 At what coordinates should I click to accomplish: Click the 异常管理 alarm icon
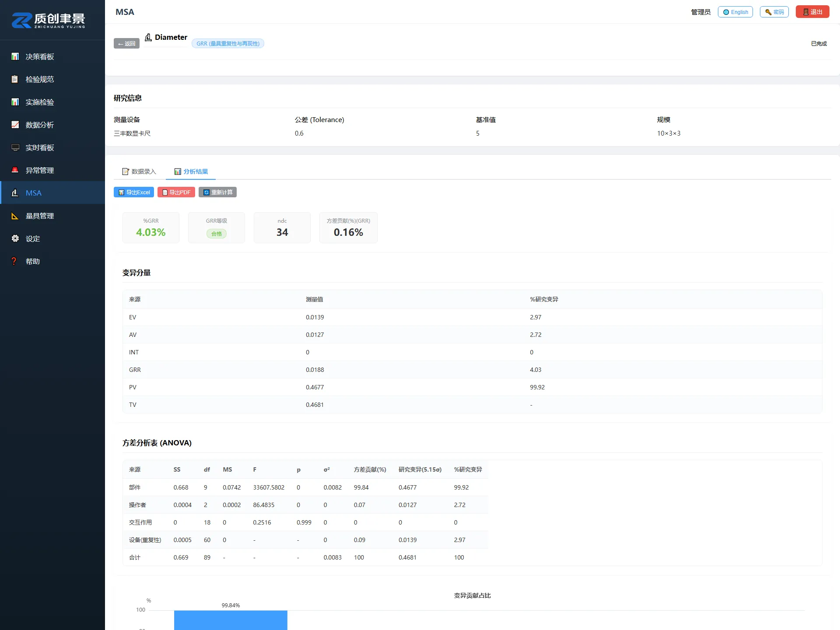[15, 170]
